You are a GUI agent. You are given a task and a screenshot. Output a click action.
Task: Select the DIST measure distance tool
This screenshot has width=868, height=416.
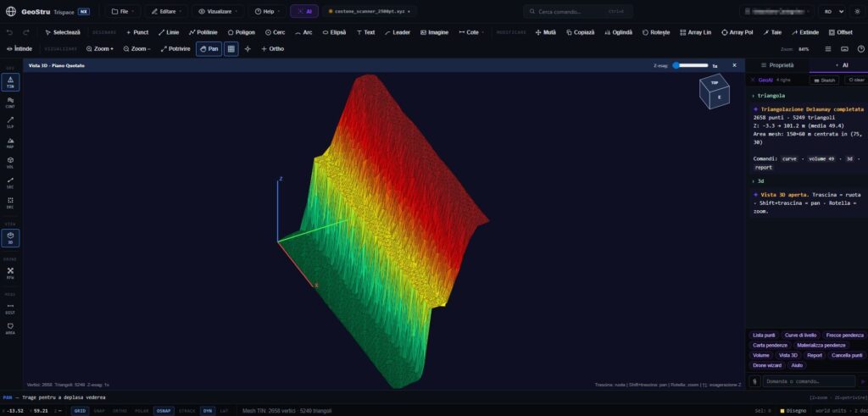[10, 308]
